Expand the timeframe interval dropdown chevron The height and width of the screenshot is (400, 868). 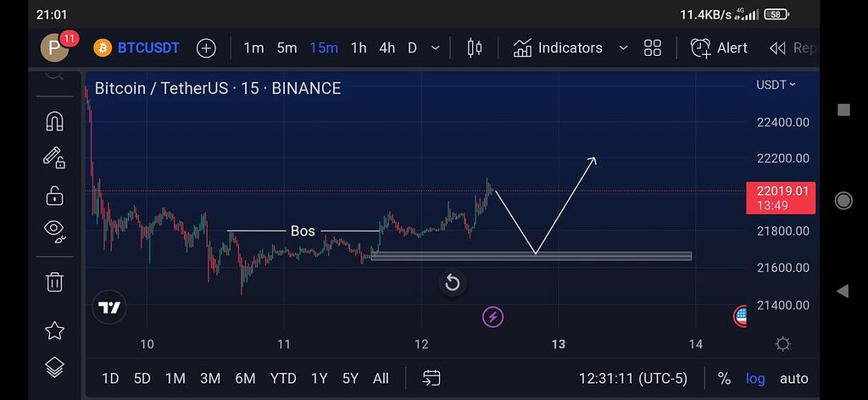pyautogui.click(x=436, y=48)
